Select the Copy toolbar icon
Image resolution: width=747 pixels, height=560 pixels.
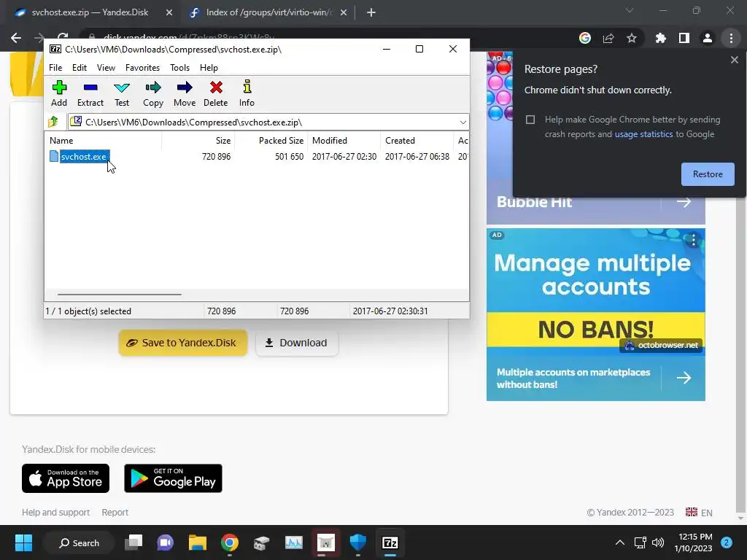click(x=153, y=93)
